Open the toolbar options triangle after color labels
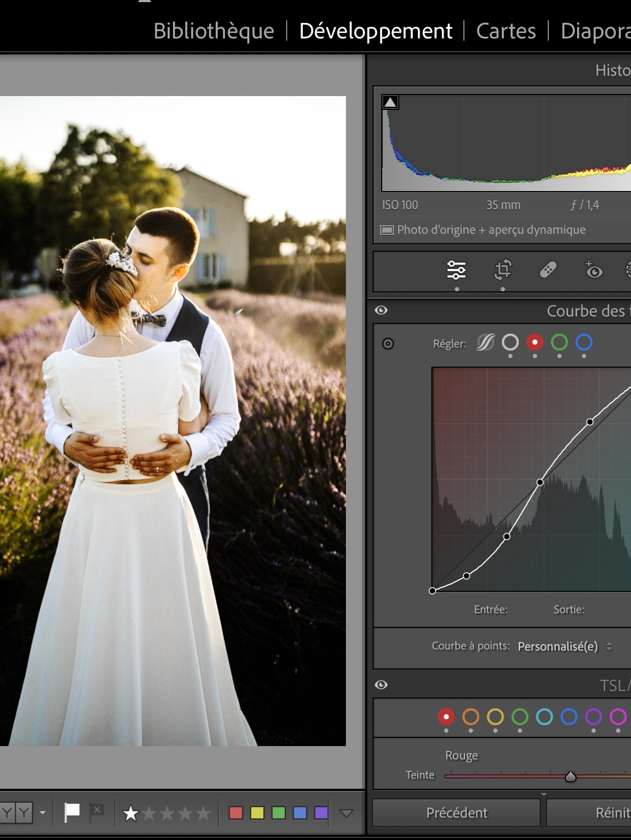The image size is (631, 840). (x=346, y=813)
